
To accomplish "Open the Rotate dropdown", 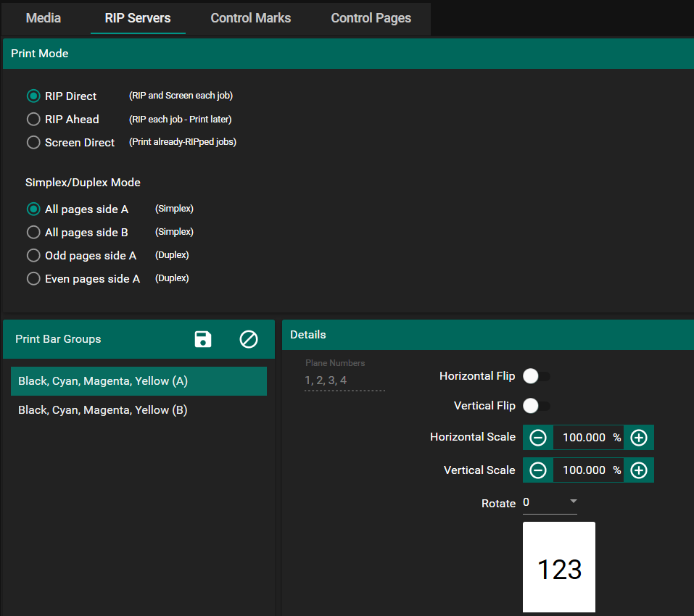I will (x=550, y=503).
